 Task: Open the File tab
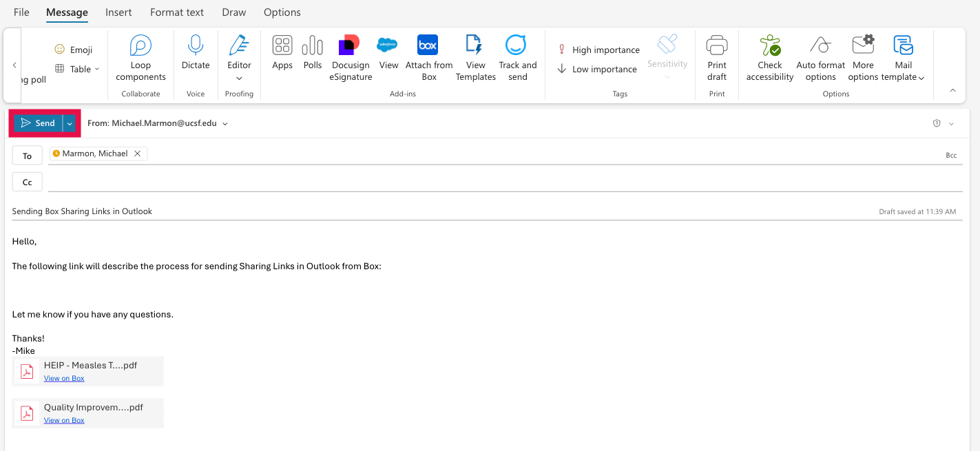[x=21, y=12]
